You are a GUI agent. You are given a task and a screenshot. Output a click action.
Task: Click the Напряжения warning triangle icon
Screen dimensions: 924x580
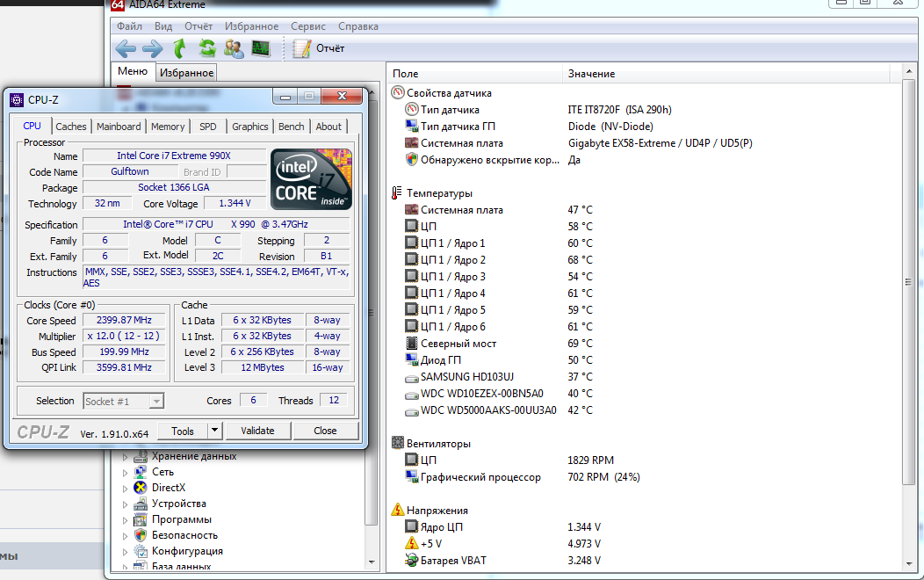click(x=398, y=510)
